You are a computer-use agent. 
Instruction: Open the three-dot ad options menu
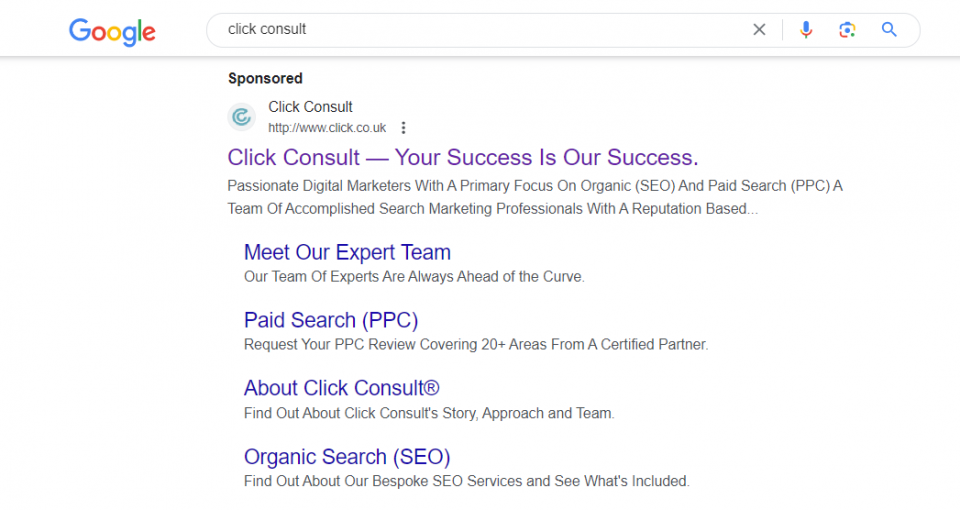[403, 127]
